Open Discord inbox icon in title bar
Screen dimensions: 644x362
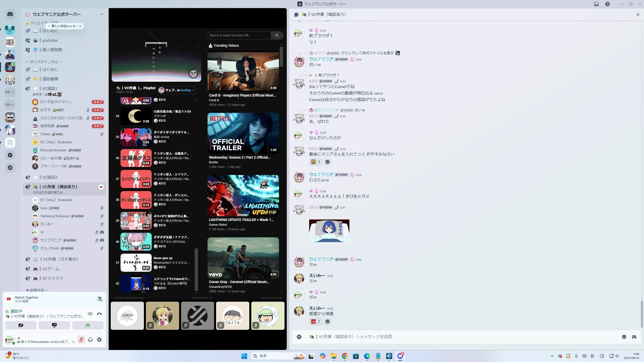click(596, 4)
